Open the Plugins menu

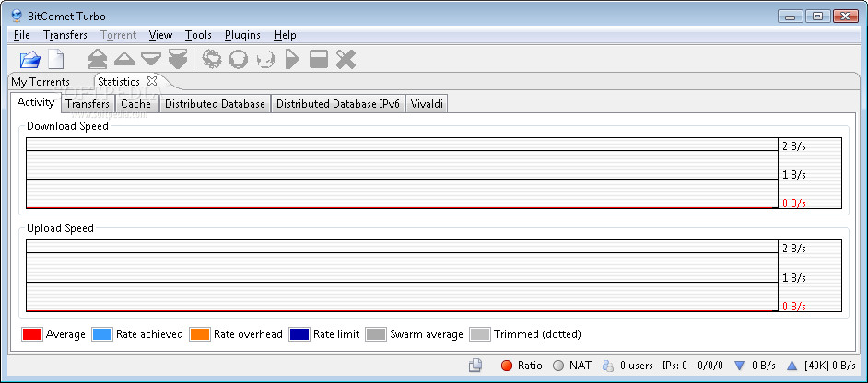click(x=242, y=35)
